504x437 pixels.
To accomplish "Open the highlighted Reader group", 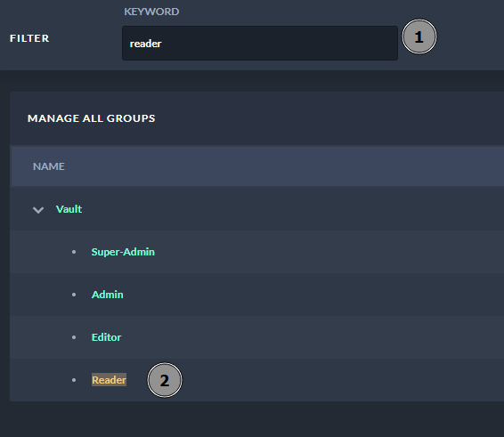I will 109,380.
